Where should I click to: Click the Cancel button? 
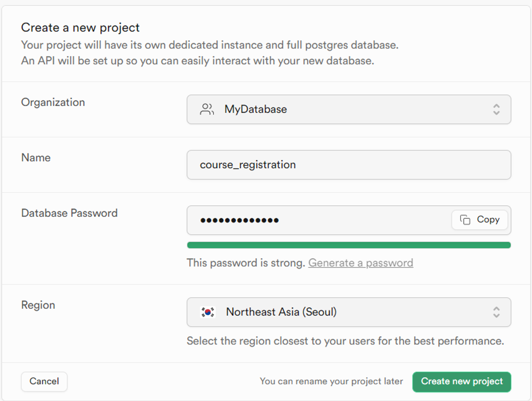point(44,381)
